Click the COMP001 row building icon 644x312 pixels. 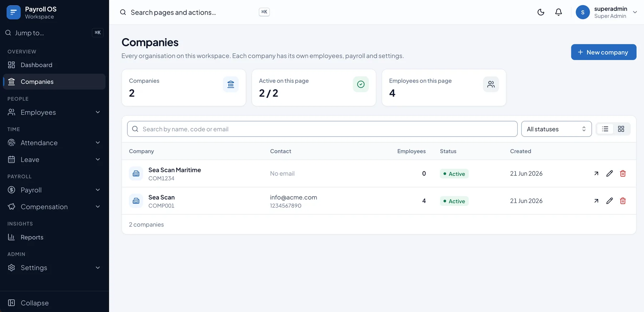coord(136,201)
